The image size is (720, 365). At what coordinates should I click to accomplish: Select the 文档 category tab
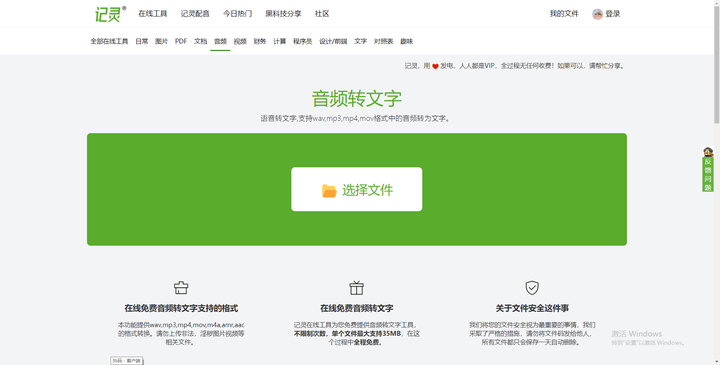(201, 41)
